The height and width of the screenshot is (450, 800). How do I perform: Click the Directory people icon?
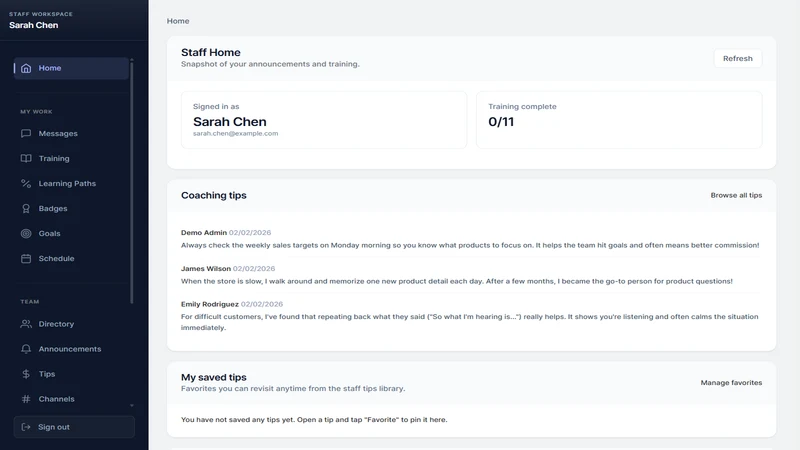pyautogui.click(x=26, y=324)
